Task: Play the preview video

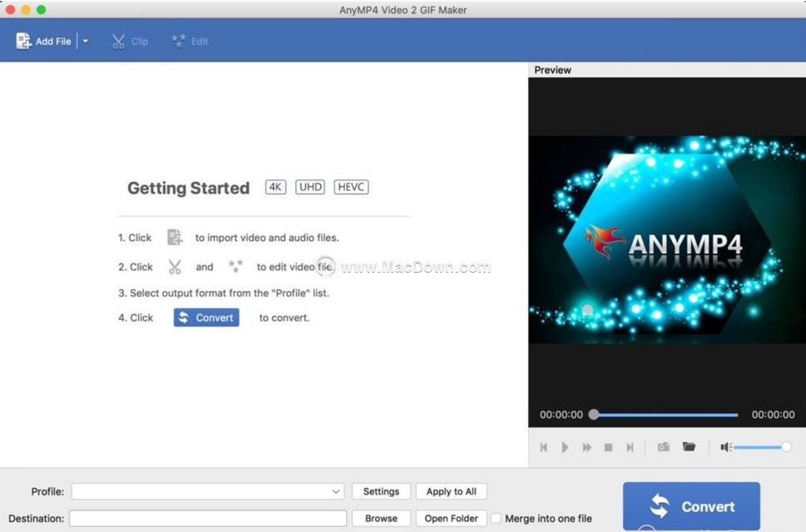Action: 565,447
